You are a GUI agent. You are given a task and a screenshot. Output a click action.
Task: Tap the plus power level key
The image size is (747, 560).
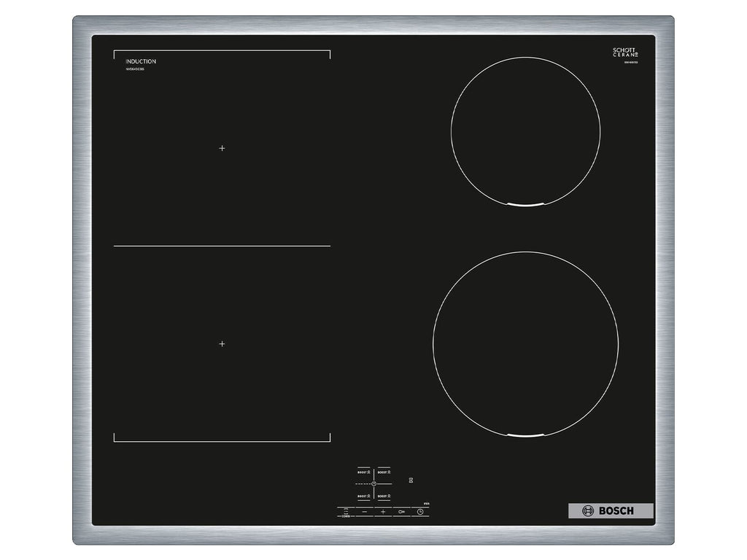point(383,512)
